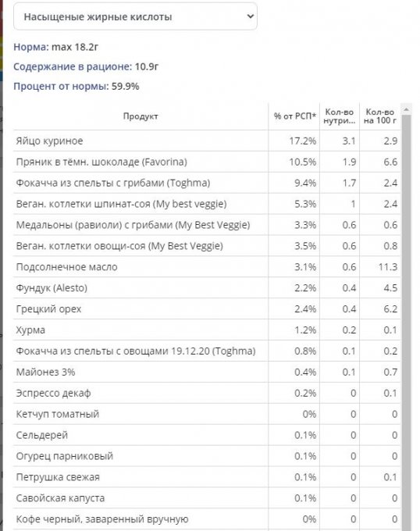Sort by the Продукт column header

(141, 116)
